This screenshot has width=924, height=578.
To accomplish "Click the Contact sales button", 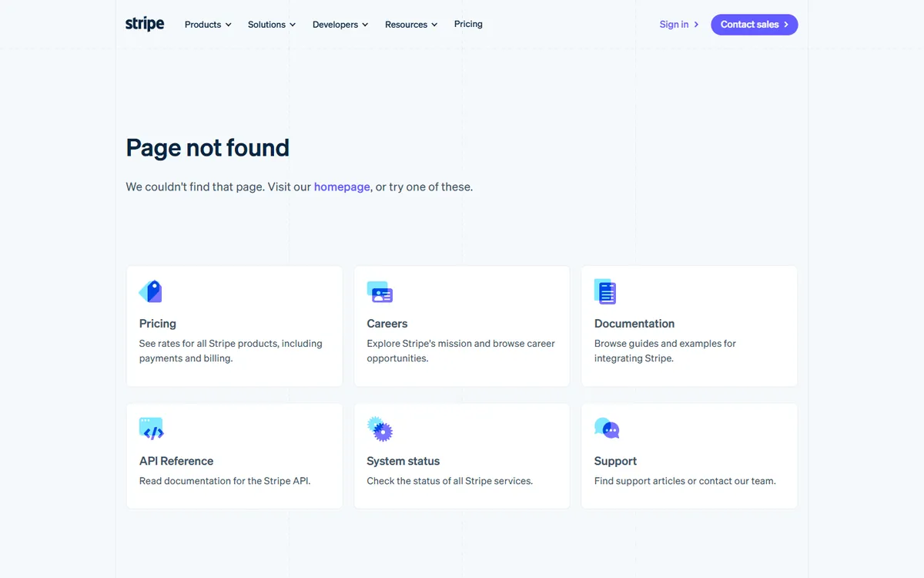I will pyautogui.click(x=755, y=25).
